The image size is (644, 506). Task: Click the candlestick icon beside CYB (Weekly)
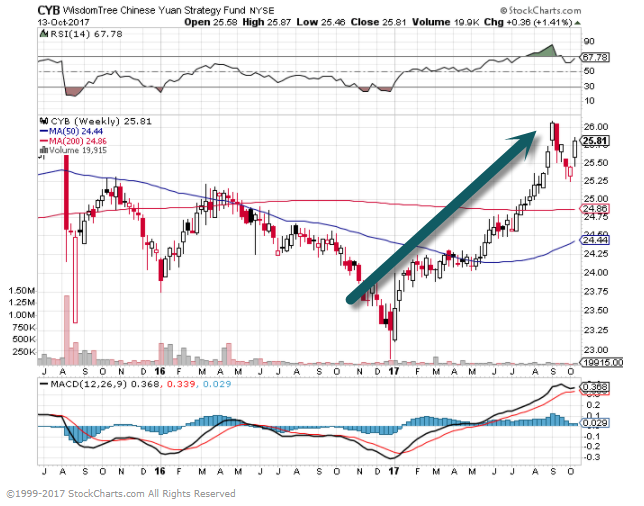tap(44, 121)
